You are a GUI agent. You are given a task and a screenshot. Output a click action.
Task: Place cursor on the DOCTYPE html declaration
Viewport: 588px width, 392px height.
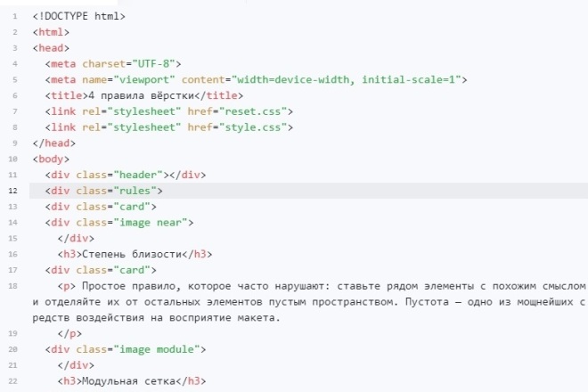point(78,16)
